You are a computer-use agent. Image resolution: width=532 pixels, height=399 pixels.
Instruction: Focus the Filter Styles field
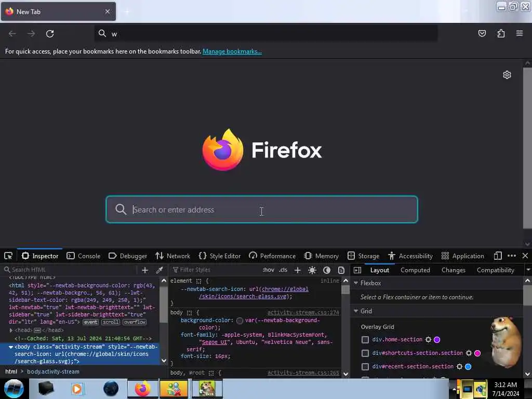click(x=215, y=270)
